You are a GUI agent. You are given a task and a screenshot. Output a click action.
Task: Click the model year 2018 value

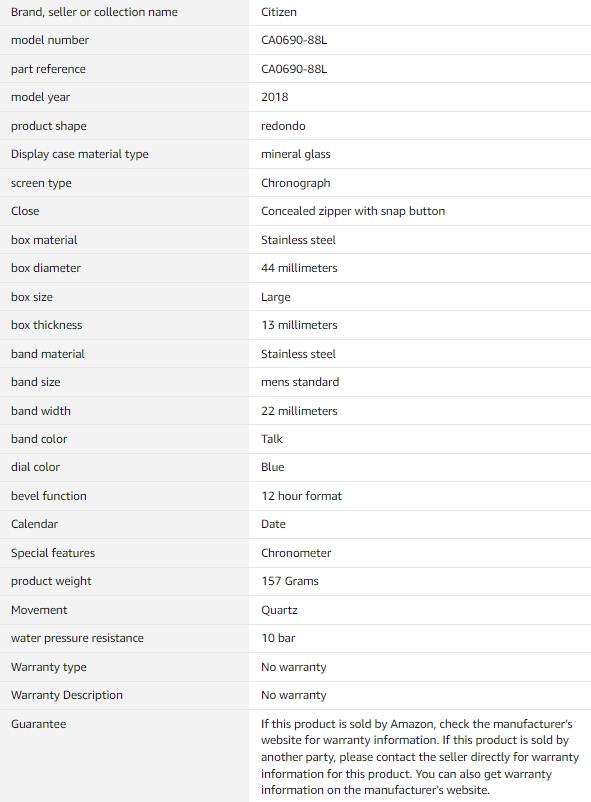[x=274, y=97]
